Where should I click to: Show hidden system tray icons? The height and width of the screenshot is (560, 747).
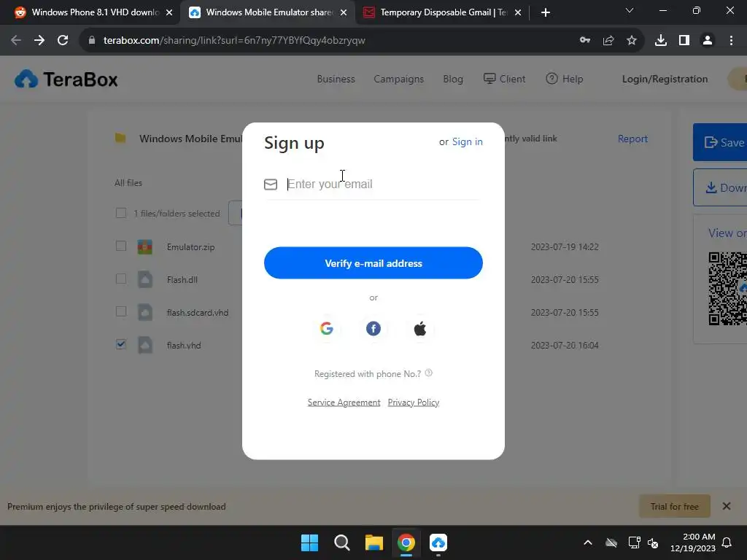[x=588, y=542]
